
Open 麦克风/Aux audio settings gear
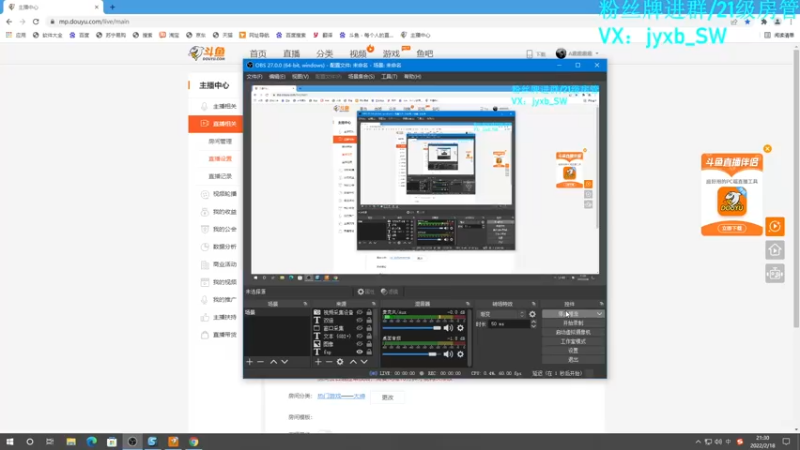(x=460, y=328)
